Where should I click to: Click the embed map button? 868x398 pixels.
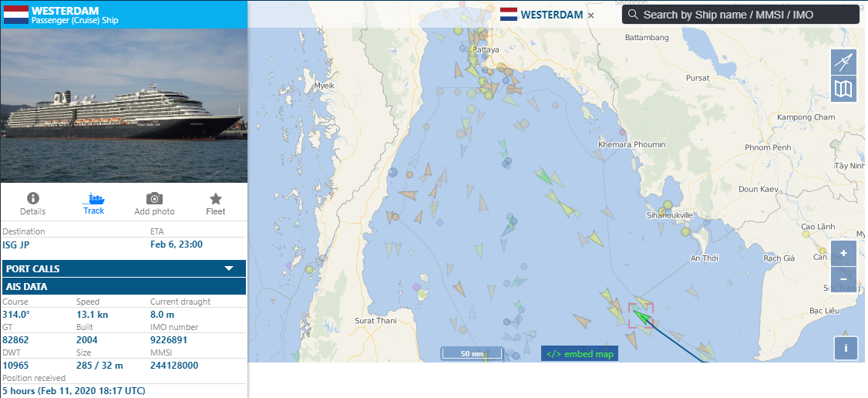[x=579, y=354]
